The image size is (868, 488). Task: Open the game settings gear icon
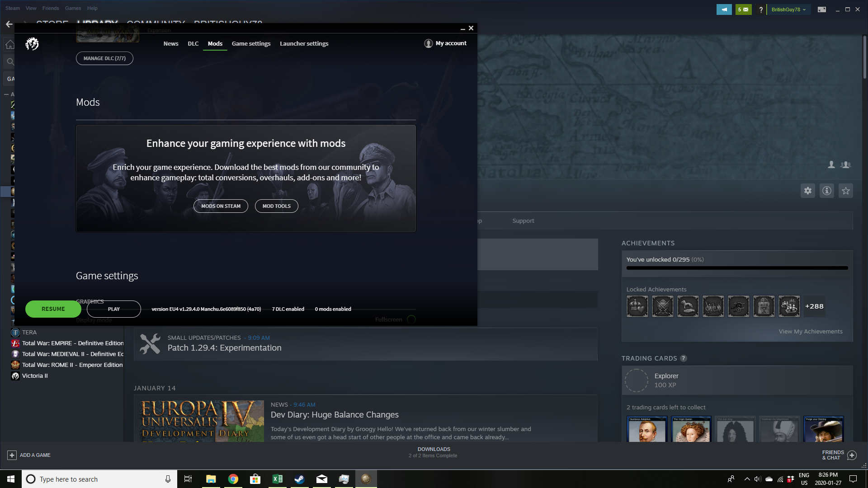pyautogui.click(x=808, y=191)
